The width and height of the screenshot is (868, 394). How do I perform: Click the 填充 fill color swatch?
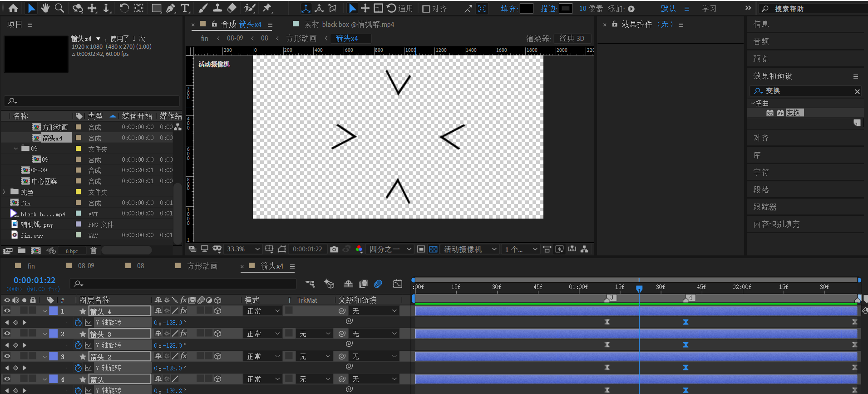(526, 8)
